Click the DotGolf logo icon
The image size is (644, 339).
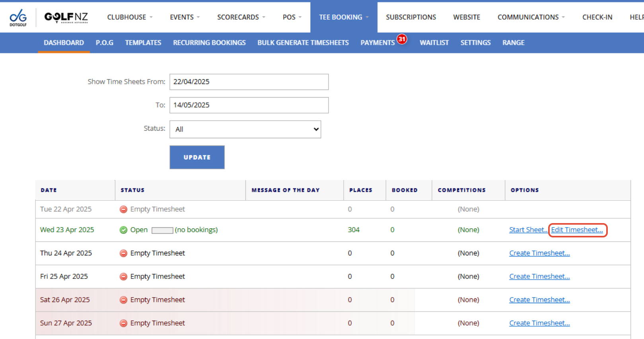pyautogui.click(x=18, y=18)
